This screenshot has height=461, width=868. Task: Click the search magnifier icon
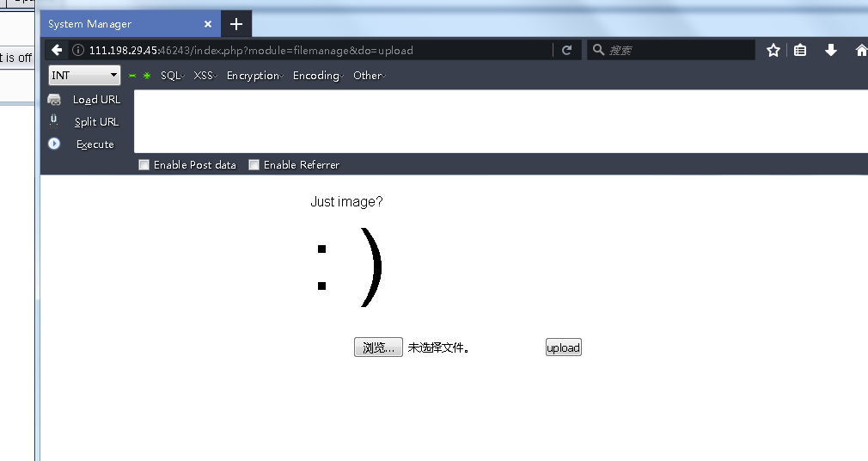tap(598, 50)
